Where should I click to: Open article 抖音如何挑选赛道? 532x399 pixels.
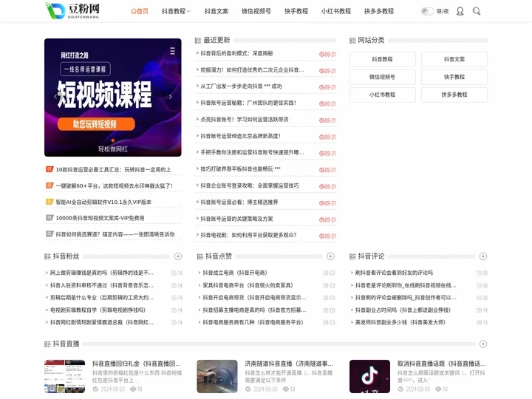115,234
